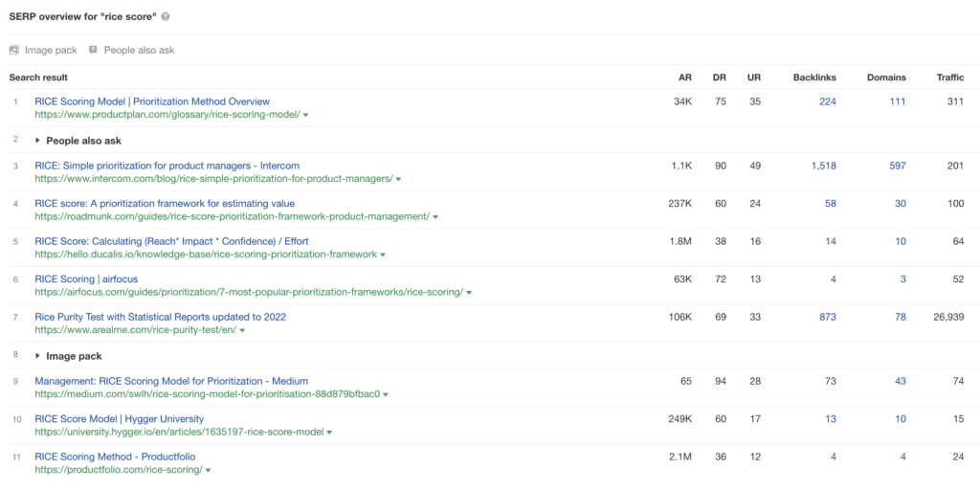Click the Image pack feature icon at top
The height and width of the screenshot is (490, 980).
pos(13,50)
